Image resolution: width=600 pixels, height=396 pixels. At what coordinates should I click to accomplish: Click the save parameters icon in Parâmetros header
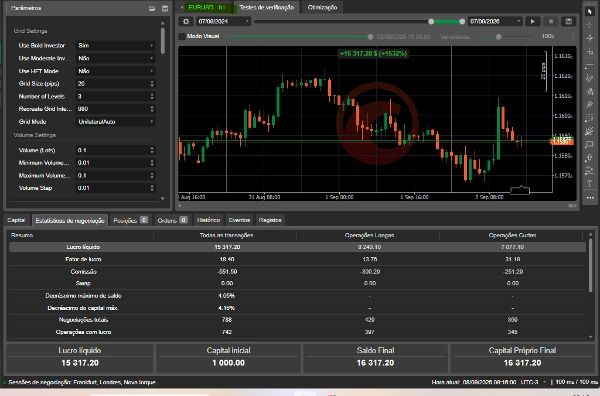165,8
